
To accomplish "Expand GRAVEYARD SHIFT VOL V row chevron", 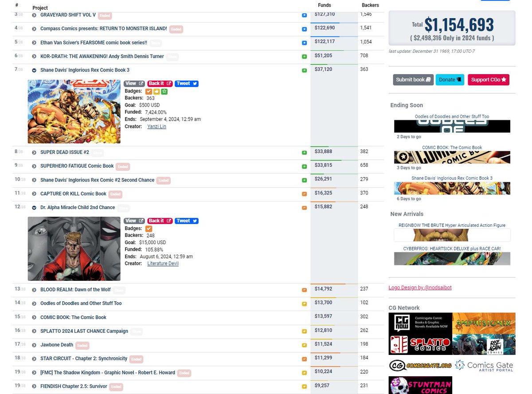I will coord(34,15).
